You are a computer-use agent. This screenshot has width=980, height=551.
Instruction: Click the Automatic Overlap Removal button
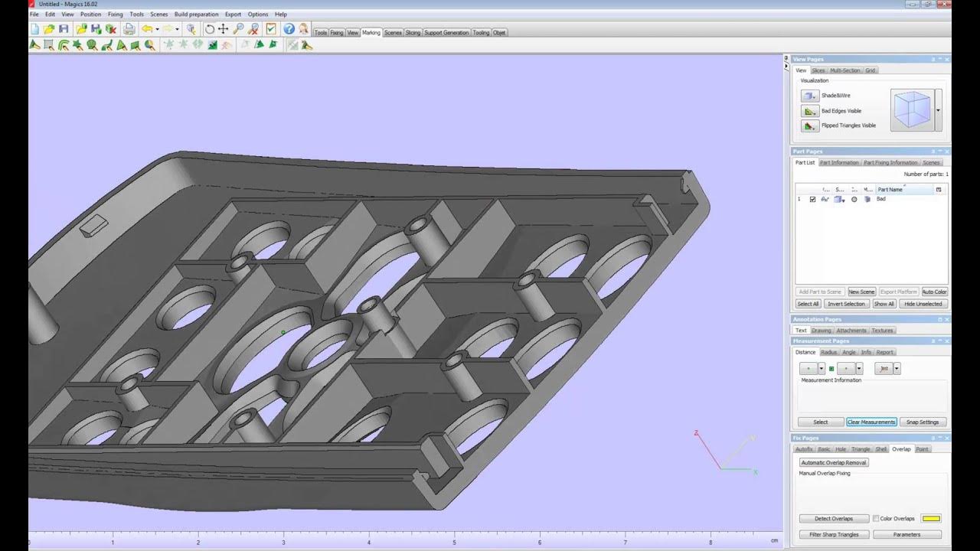pos(834,462)
